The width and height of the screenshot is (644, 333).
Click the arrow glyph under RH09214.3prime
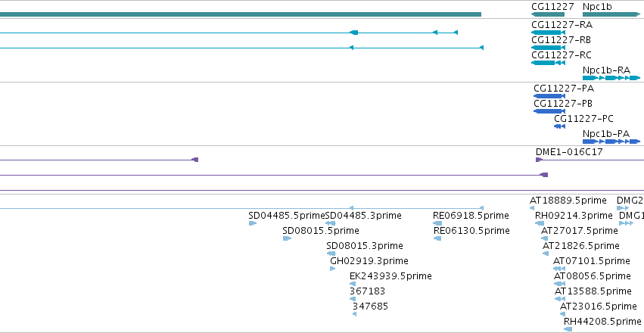540,223
